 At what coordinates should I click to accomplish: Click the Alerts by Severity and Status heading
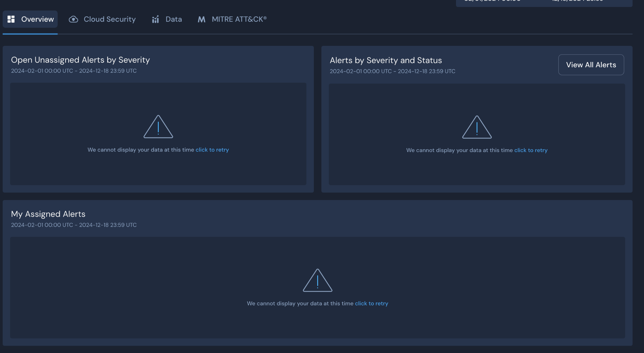click(386, 60)
